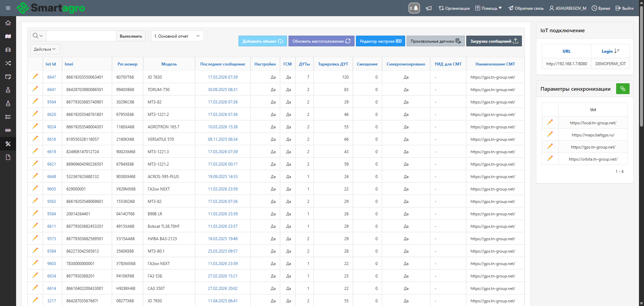644x306 pixels.
Task: Expand the search column selector
Action: pyautogui.click(x=38, y=36)
